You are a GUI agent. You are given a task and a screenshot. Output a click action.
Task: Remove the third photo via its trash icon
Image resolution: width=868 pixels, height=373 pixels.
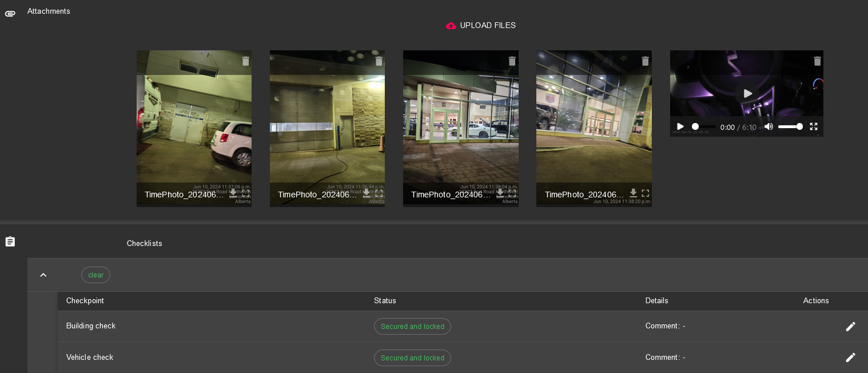click(512, 61)
